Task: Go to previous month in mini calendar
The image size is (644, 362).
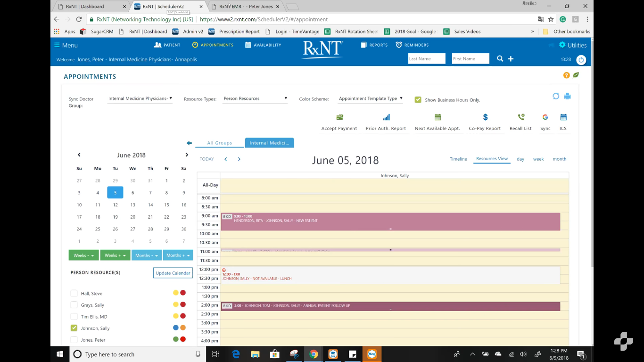Action: [x=79, y=155]
